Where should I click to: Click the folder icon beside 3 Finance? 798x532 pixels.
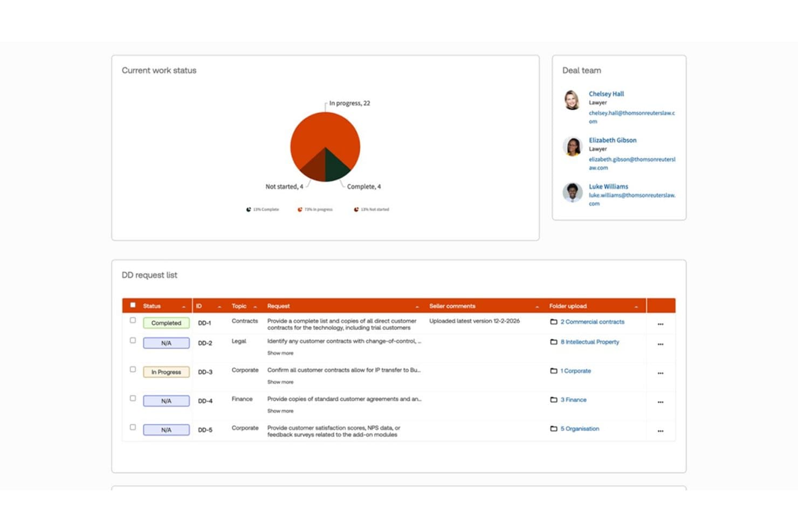pyautogui.click(x=553, y=400)
